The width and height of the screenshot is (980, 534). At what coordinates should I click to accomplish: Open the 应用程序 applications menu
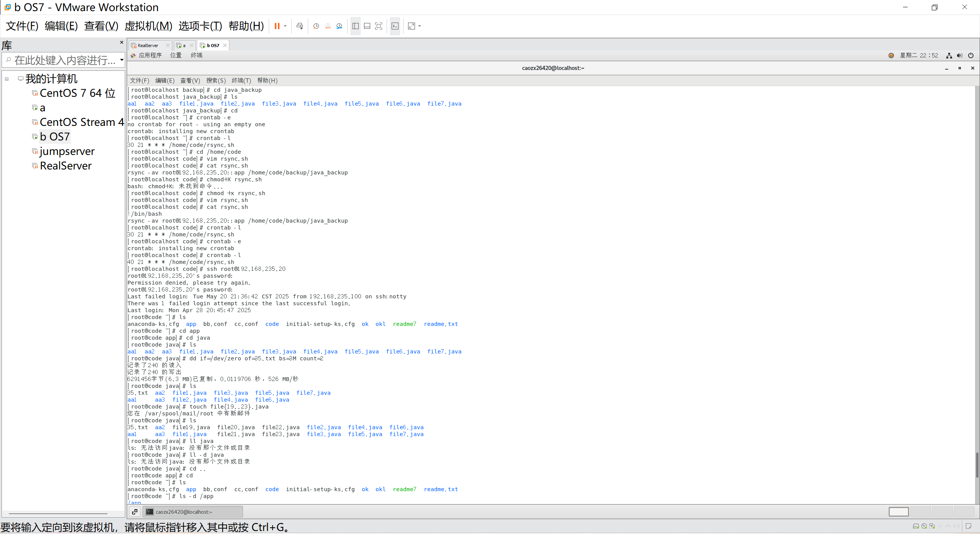pyautogui.click(x=150, y=55)
